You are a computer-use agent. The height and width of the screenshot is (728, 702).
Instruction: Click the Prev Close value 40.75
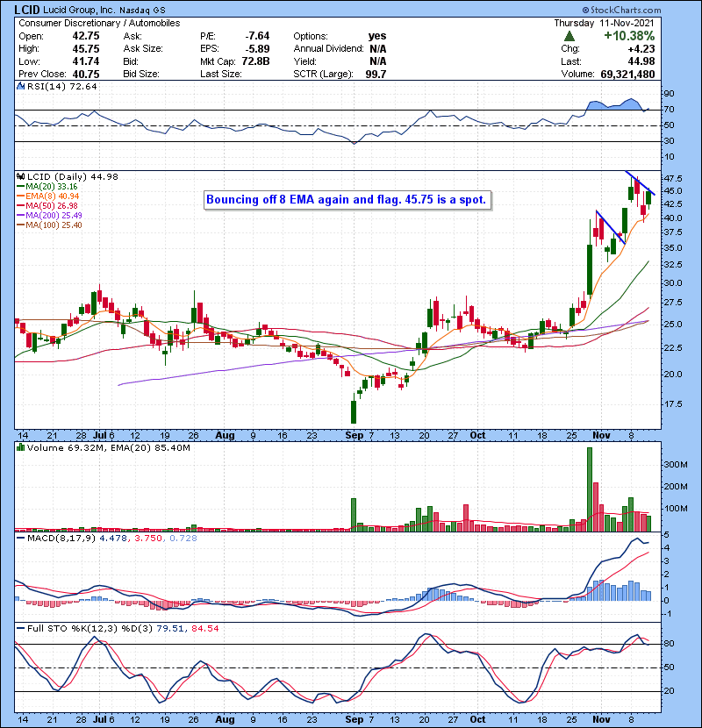click(x=86, y=74)
